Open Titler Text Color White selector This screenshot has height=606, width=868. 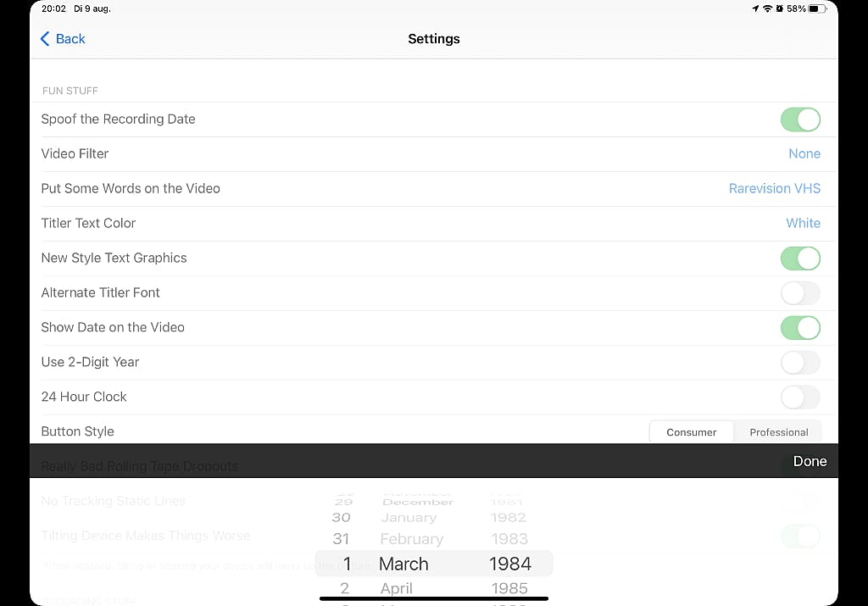click(803, 224)
